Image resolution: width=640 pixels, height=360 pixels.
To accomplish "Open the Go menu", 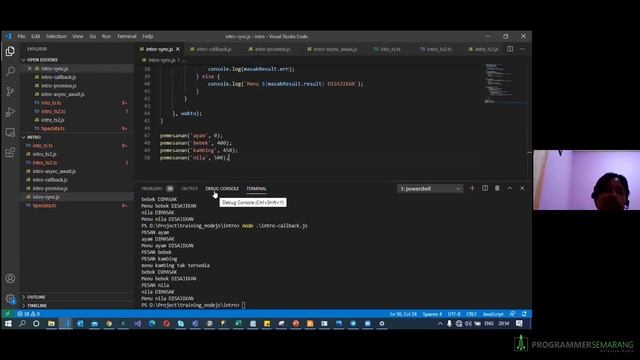I will 93,36.
